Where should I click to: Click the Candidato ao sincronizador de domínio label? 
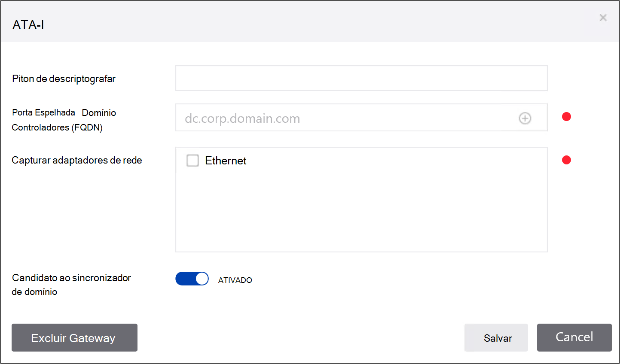coord(71,285)
